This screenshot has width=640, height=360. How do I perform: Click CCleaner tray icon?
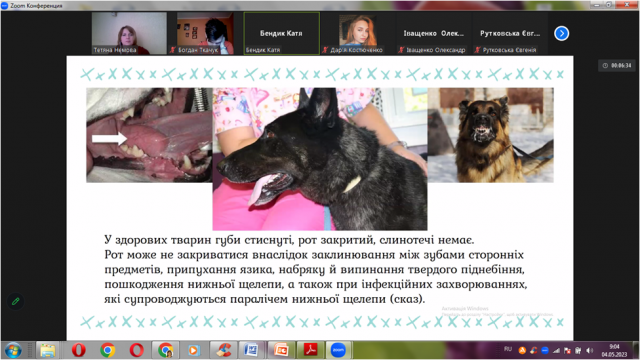pyautogui.click(x=533, y=350)
